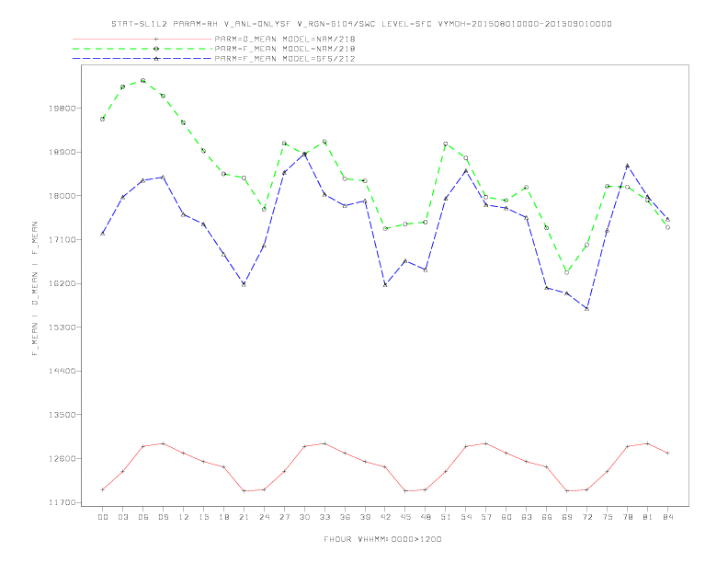Click red O_MEAN line marker at hour 00
Image resolution: width=728 pixels, height=563 pixels.
(103, 489)
